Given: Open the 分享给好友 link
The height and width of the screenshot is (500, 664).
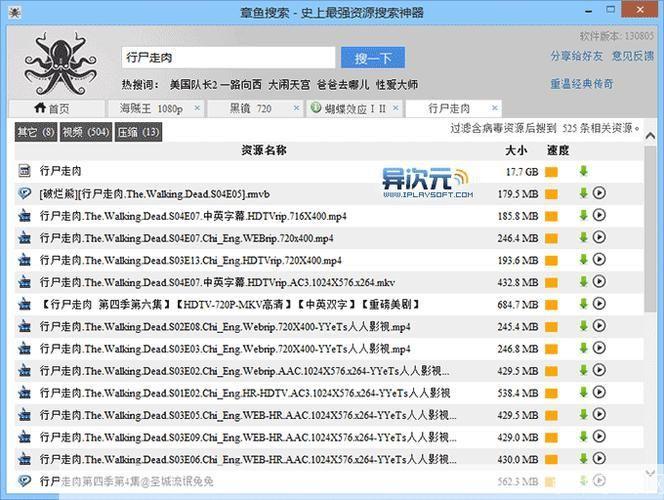Looking at the screenshot, I should pyautogui.click(x=577, y=56).
